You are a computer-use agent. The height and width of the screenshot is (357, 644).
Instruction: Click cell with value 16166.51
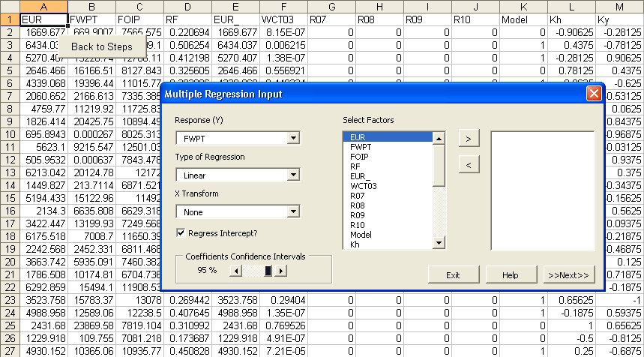point(91,70)
